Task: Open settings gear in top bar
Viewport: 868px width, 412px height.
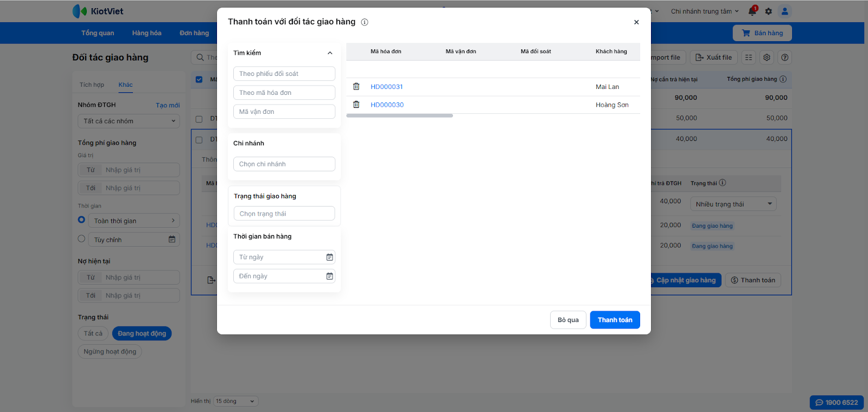Action: coord(768,11)
